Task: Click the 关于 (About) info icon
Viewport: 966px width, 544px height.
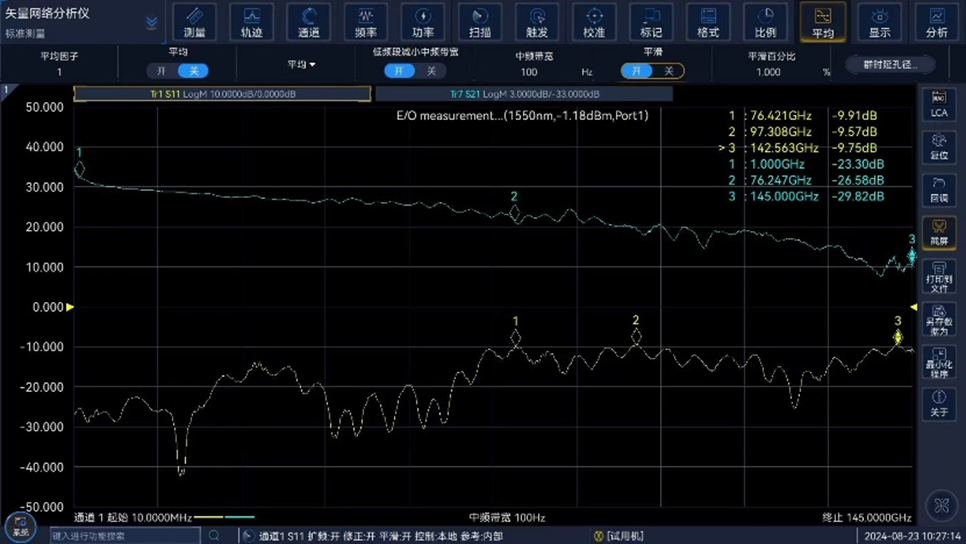Action: [x=939, y=404]
